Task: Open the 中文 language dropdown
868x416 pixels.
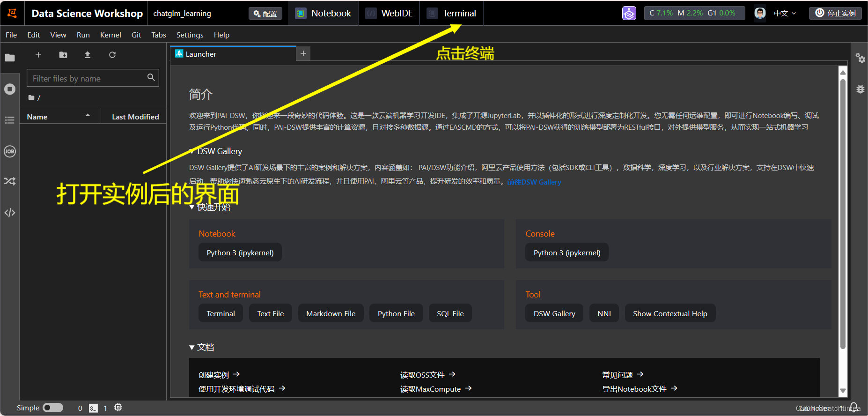Action: coord(785,13)
